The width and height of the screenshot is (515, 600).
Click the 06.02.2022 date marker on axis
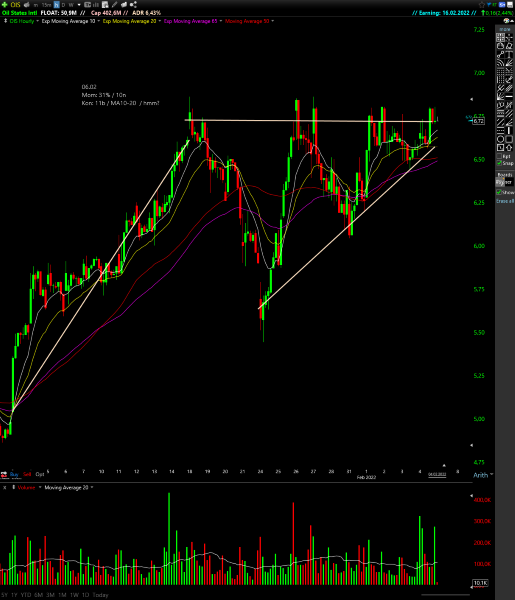pyautogui.click(x=437, y=474)
